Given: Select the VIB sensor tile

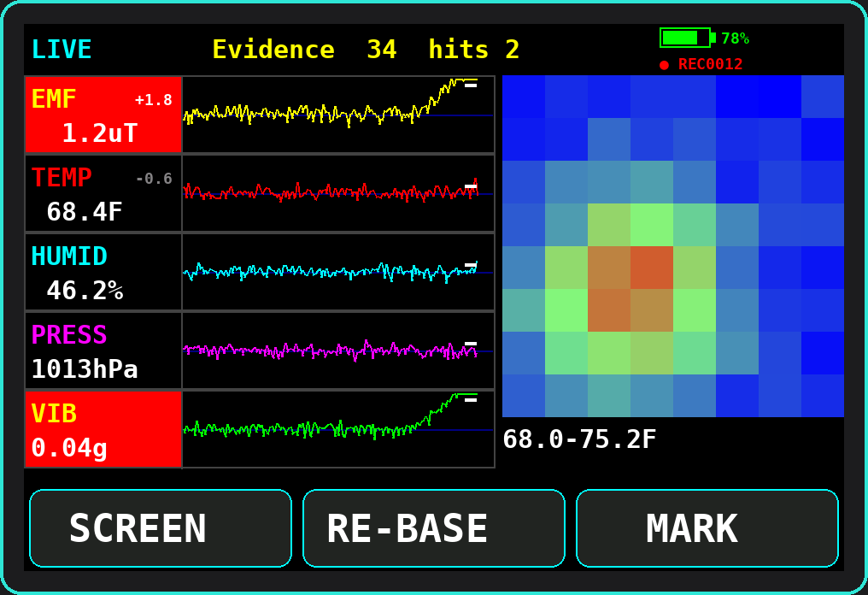Looking at the screenshot, I should 103,429.
